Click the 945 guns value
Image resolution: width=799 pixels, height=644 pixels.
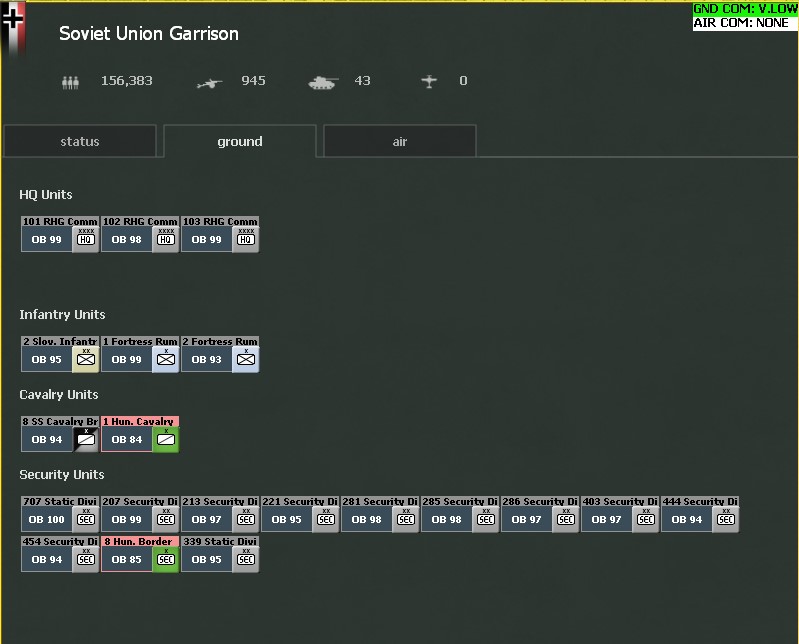pos(253,80)
